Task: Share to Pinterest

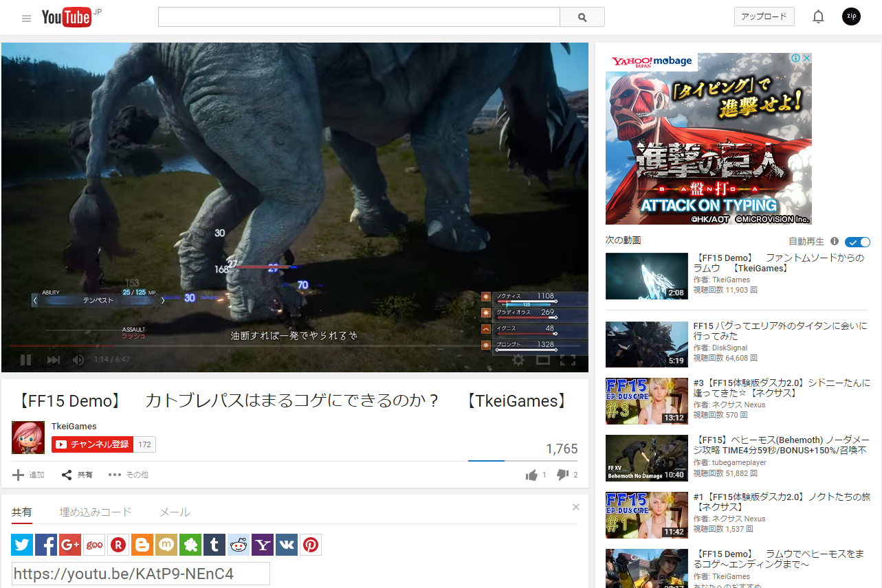Action: [311, 545]
